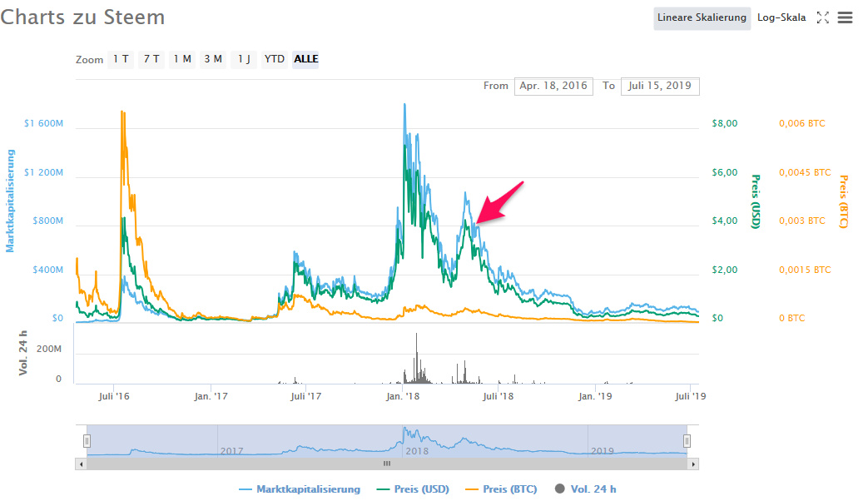This screenshot has width=868, height=501.
Task: Set zoom to 1 M
Action: click(182, 59)
